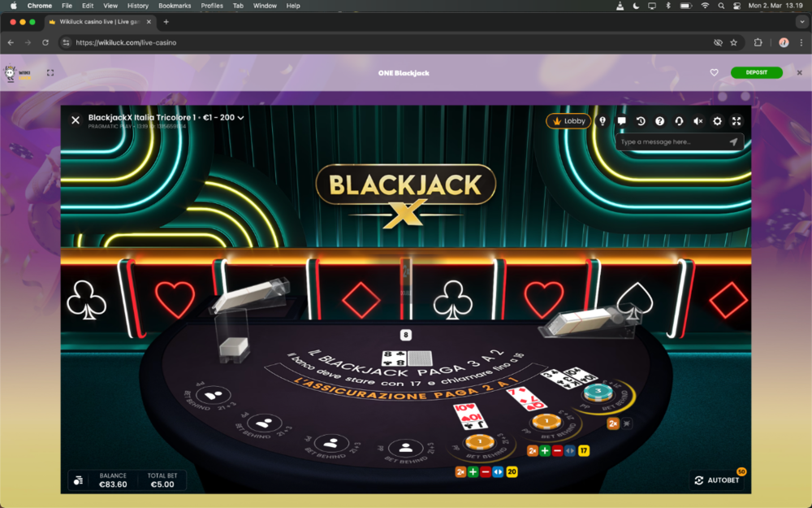Open the game history clock icon
This screenshot has height=508, width=812.
[641, 121]
